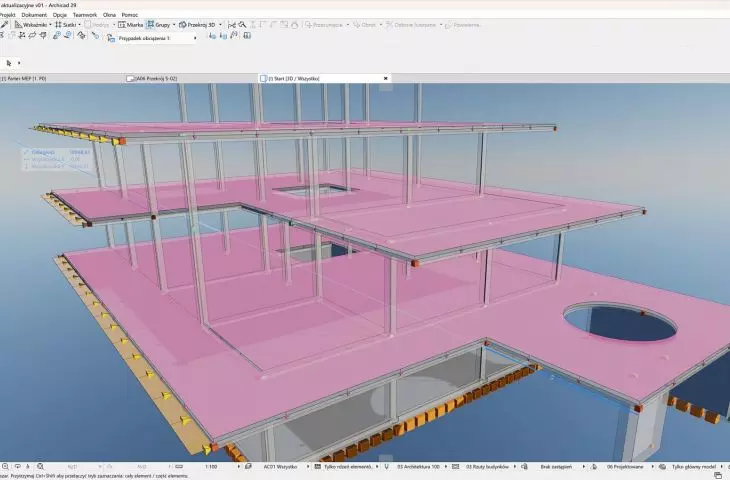Image resolution: width=730 pixels, height=480 pixels.
Task: Click the Siatki grid button
Action: point(66,25)
